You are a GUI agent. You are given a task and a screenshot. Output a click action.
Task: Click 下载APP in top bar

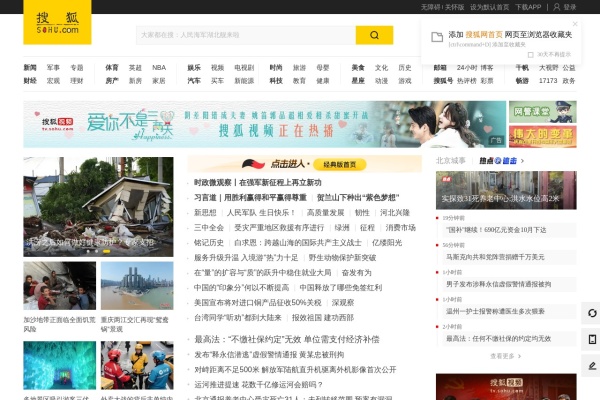point(528,7)
